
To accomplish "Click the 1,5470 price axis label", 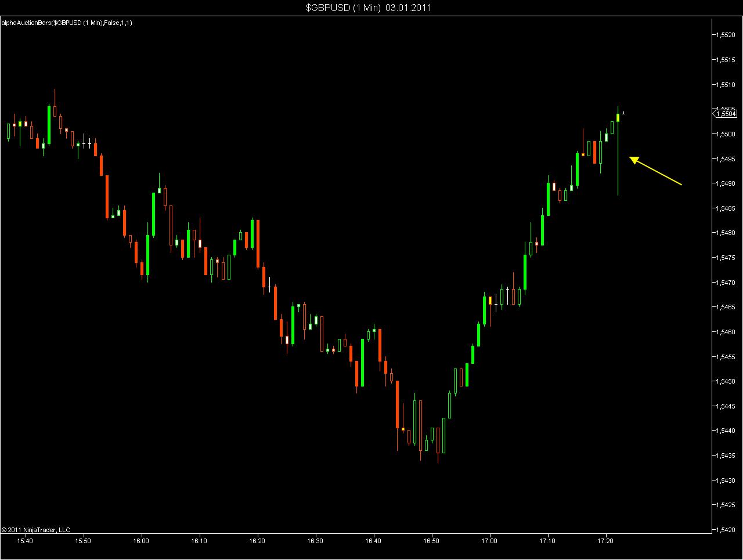I will click(x=726, y=282).
